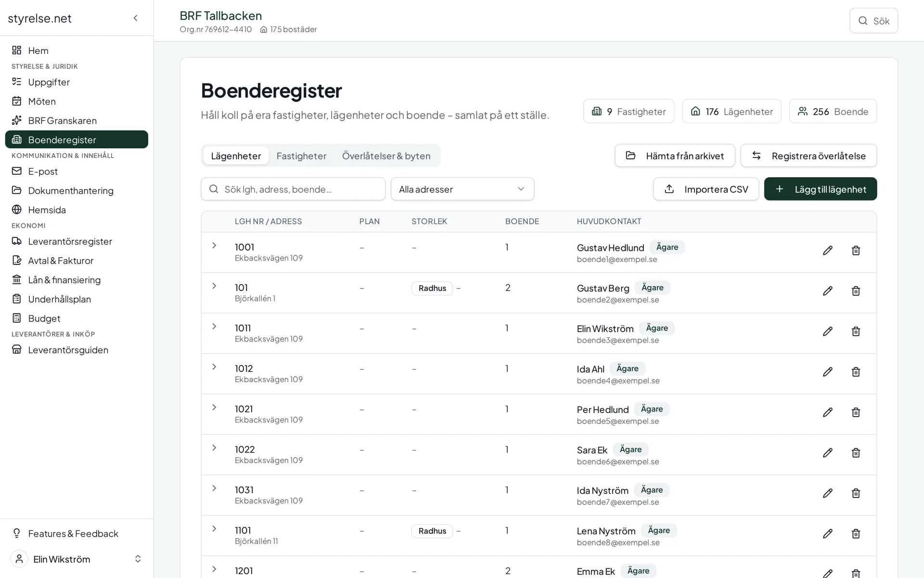The width and height of the screenshot is (924, 578).
Task: Open BRF Granskaren in sidebar
Action: (x=77, y=120)
